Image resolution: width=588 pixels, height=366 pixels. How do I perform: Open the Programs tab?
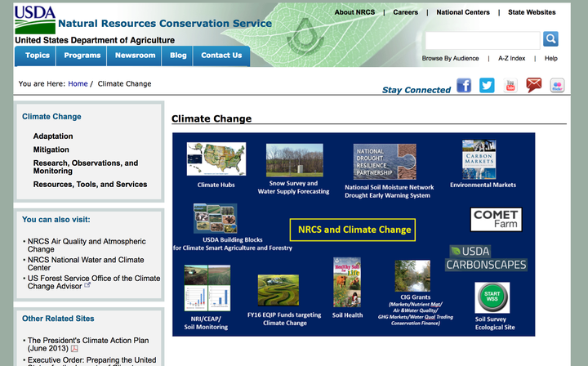[x=82, y=56]
